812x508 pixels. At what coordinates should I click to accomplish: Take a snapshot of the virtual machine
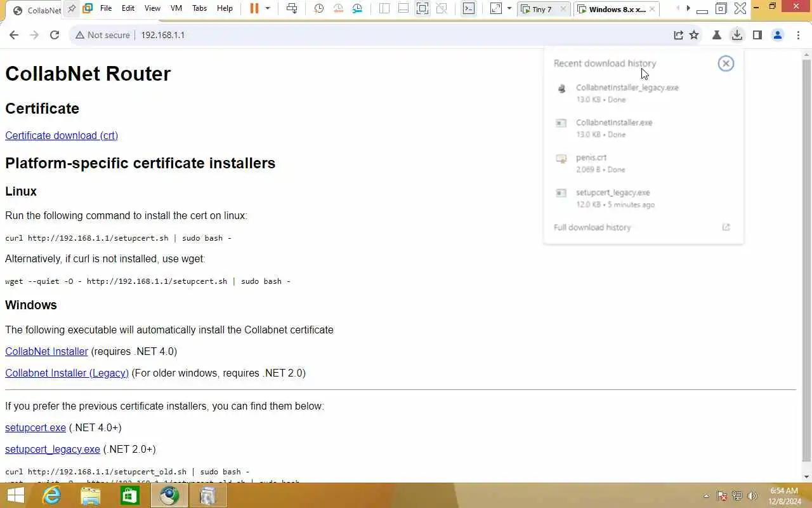[x=319, y=9]
